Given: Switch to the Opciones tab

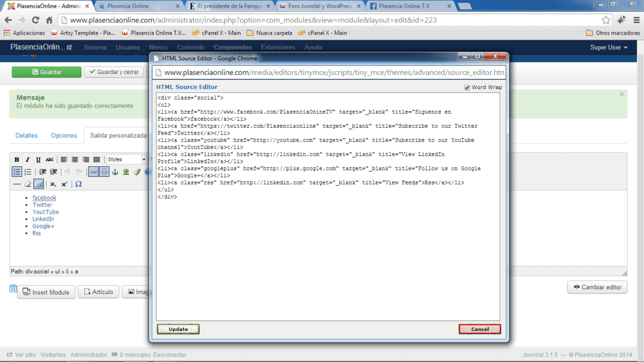Looking at the screenshot, I should click(64, 135).
